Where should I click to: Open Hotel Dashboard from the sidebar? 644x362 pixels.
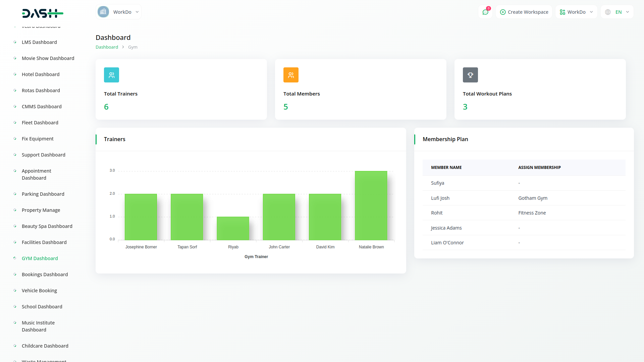pos(41,74)
